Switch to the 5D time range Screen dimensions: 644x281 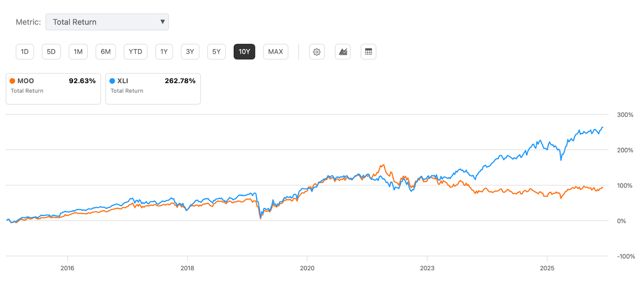click(x=51, y=52)
